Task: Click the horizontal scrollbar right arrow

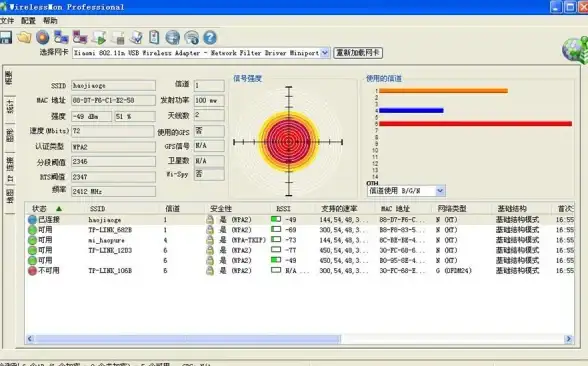Action: 568,339
